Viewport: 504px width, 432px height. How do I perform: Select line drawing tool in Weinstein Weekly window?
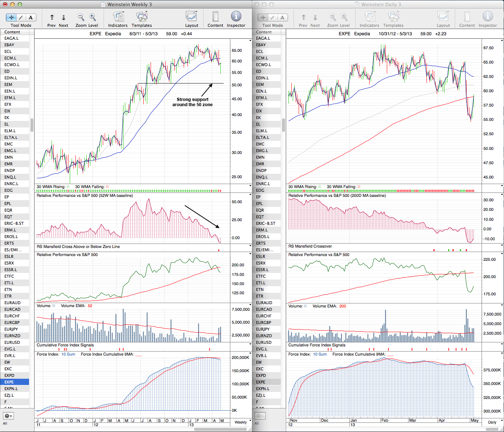[21, 17]
